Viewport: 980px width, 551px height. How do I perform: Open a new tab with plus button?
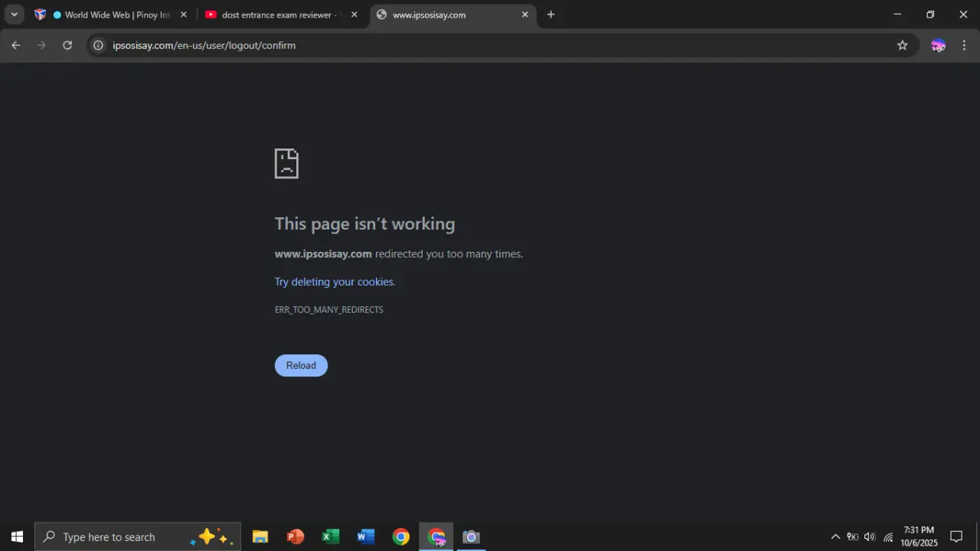[550, 15]
